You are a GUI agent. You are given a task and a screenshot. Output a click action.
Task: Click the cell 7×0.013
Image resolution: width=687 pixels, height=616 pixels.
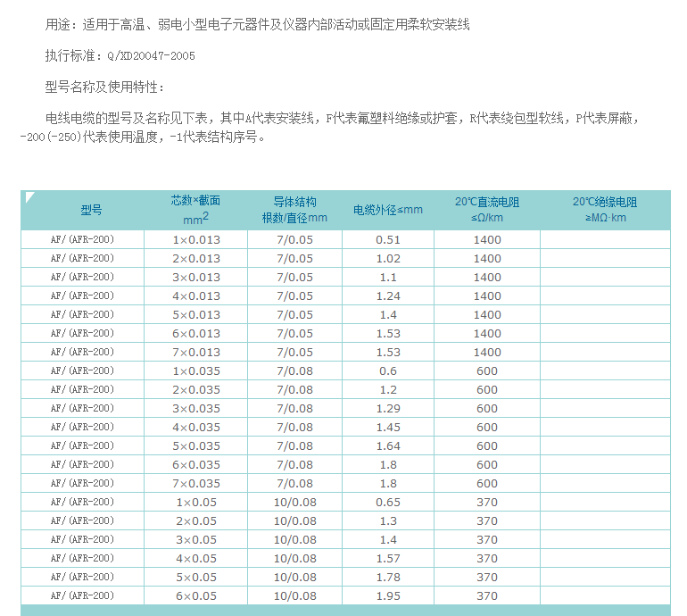tap(196, 353)
